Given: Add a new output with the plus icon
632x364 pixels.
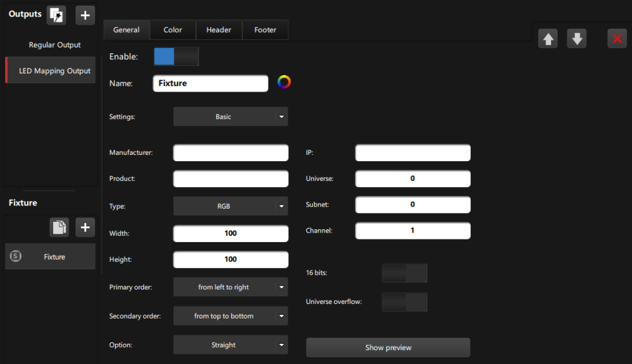Looking at the screenshot, I should coord(85,15).
